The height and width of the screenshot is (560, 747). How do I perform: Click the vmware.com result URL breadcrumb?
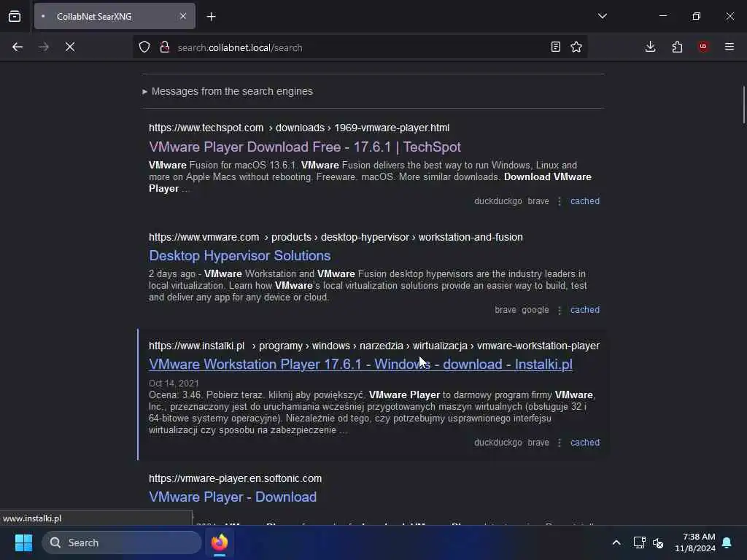(336, 237)
